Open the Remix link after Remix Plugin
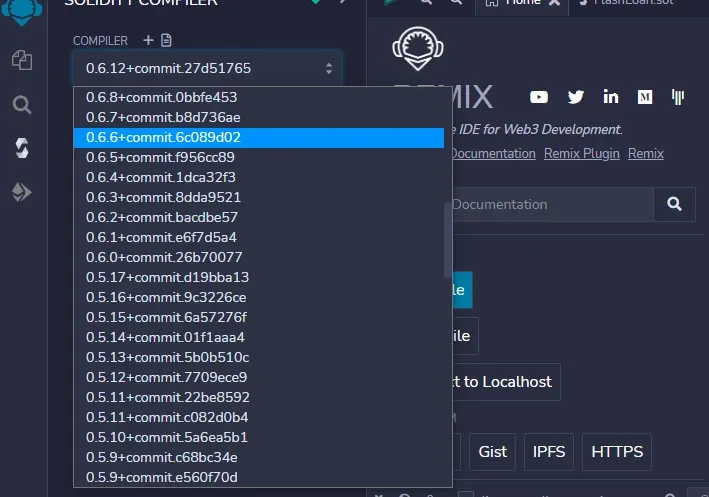 (646, 154)
